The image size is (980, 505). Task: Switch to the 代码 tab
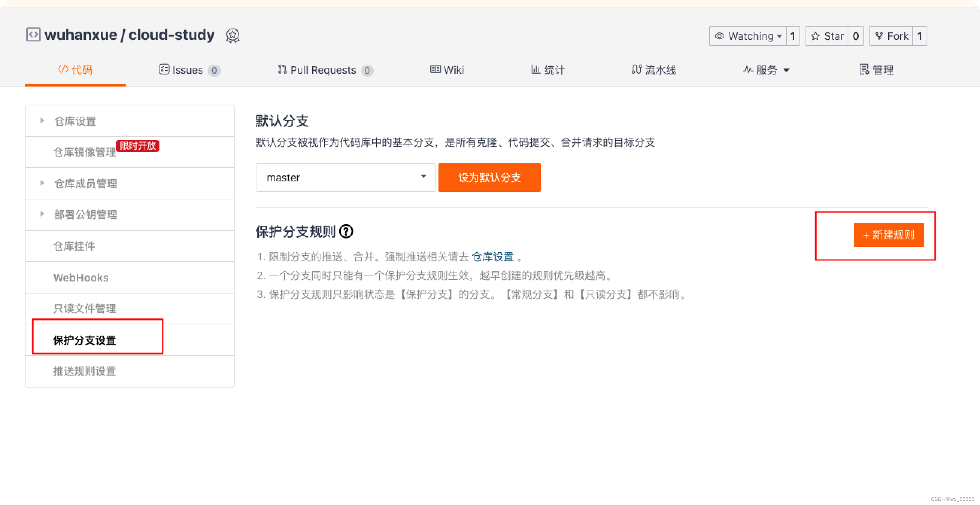(75, 70)
